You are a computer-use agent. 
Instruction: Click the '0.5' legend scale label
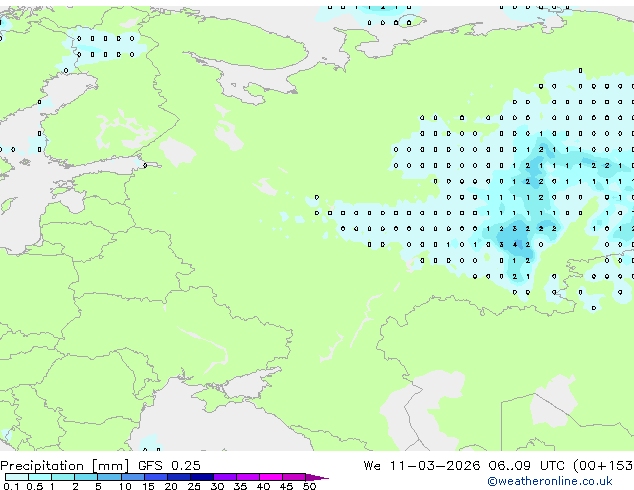coord(35,486)
